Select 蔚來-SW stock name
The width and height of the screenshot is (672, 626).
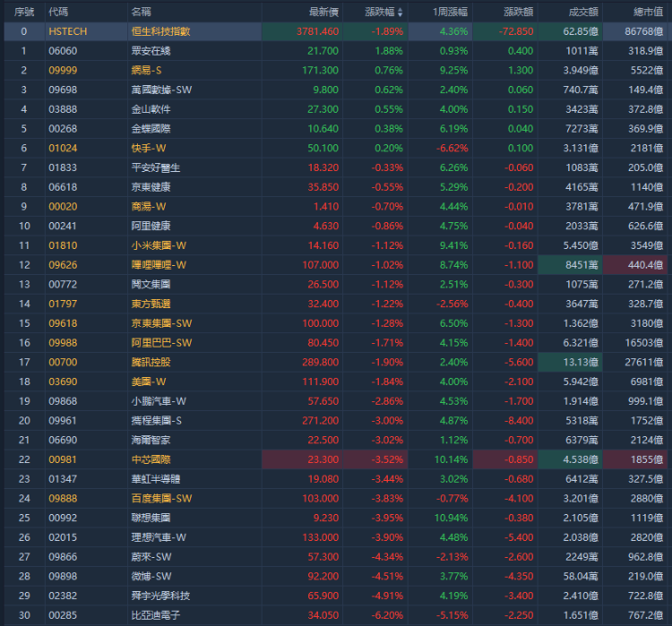[x=151, y=556]
